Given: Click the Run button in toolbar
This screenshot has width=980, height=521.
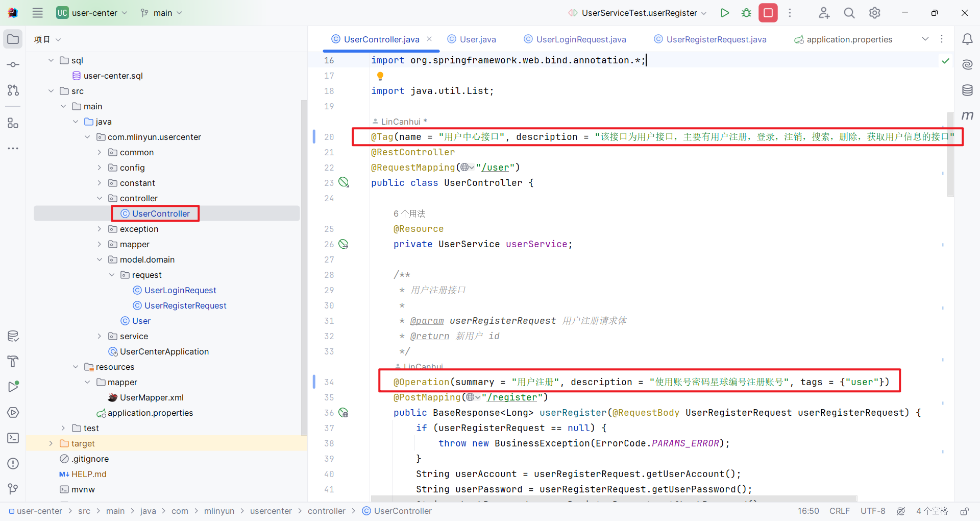Looking at the screenshot, I should click(724, 13).
